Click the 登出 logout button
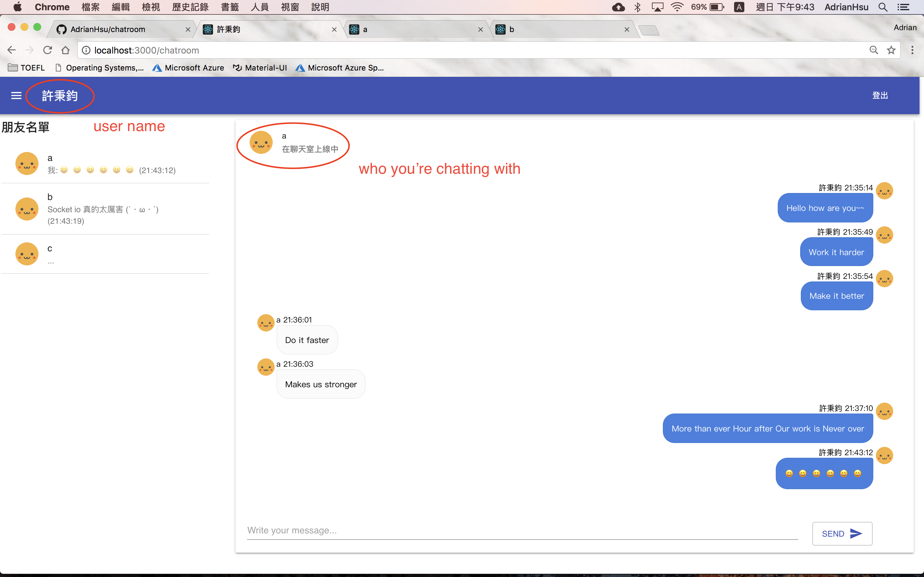 [880, 96]
